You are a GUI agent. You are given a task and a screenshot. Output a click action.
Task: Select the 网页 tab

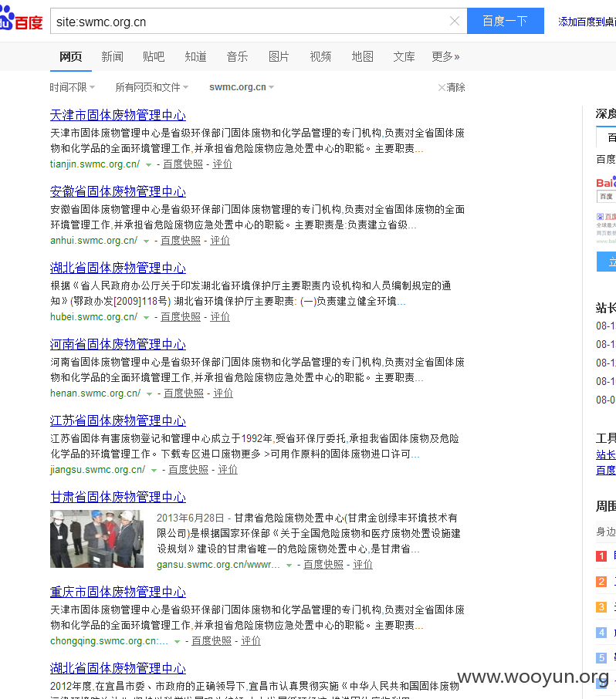(x=71, y=56)
